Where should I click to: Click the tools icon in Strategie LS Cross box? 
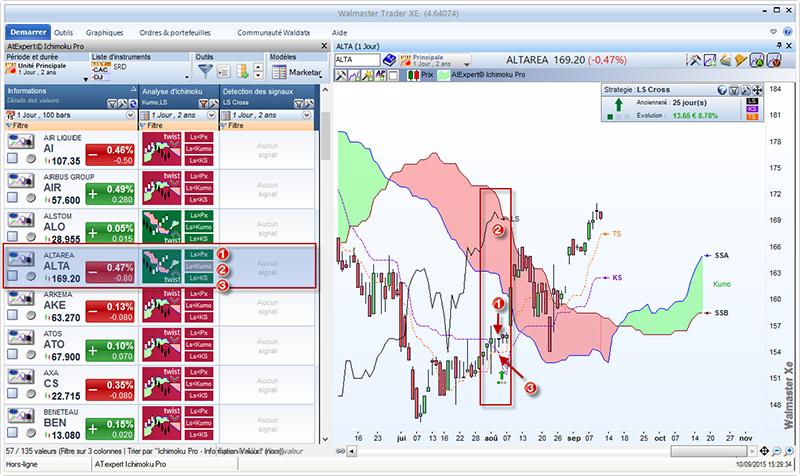click(x=745, y=90)
